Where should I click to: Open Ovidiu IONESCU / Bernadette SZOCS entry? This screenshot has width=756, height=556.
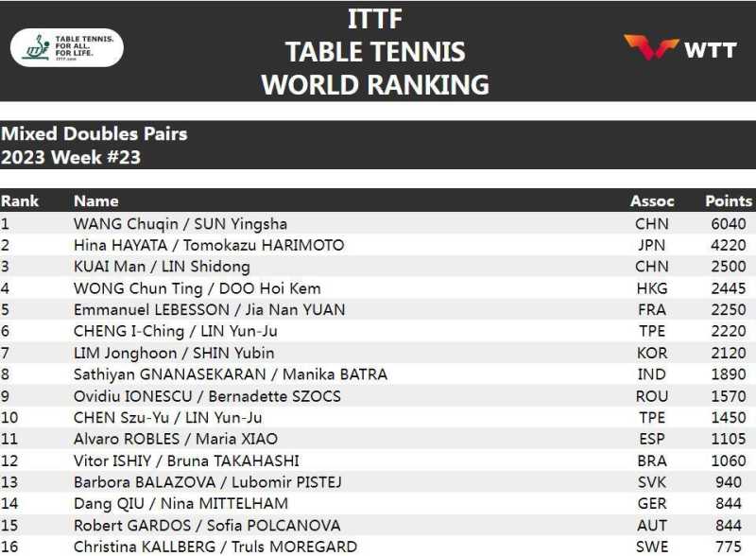point(207,396)
